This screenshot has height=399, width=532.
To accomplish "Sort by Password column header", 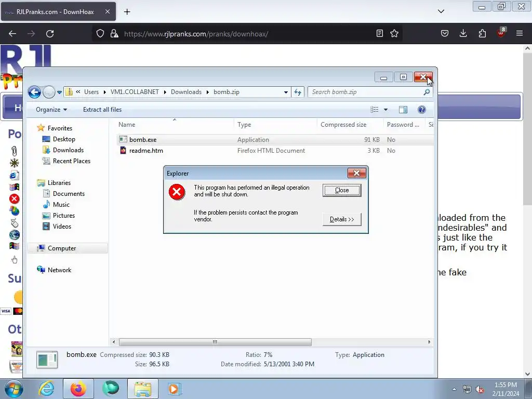I will click(403, 125).
